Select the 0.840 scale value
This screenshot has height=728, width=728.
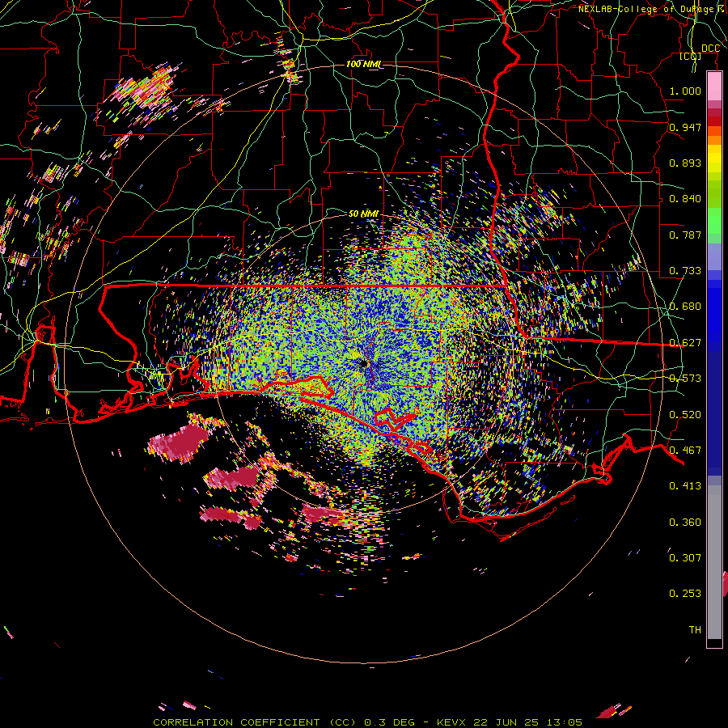[685, 199]
